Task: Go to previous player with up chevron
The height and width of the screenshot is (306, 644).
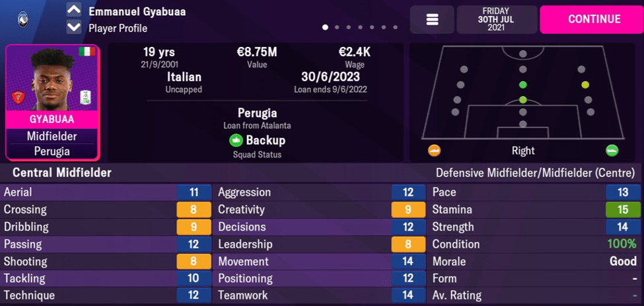Action: coord(74,11)
